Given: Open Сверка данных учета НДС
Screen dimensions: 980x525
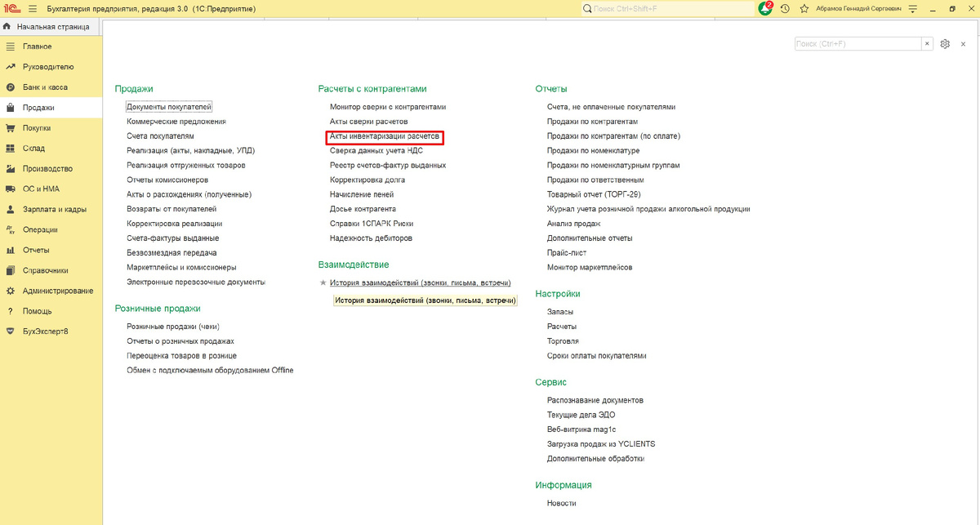Looking at the screenshot, I should [376, 151].
